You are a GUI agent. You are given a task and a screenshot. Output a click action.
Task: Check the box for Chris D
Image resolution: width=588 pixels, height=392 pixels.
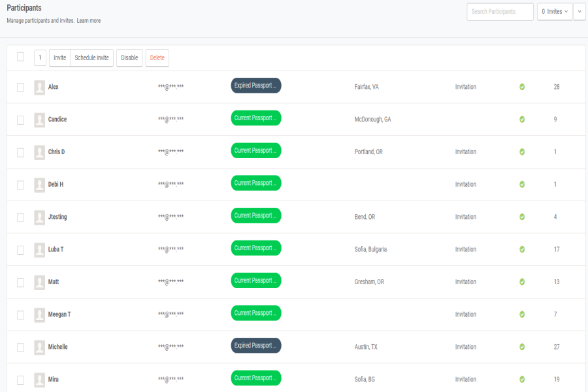tap(21, 153)
